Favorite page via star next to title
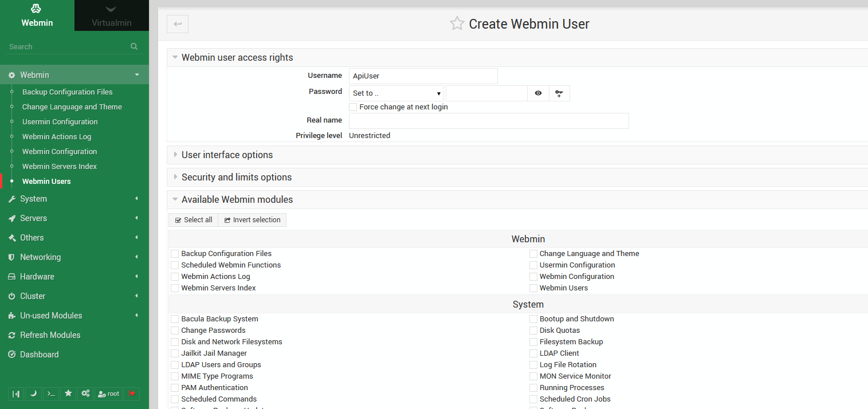 (457, 23)
